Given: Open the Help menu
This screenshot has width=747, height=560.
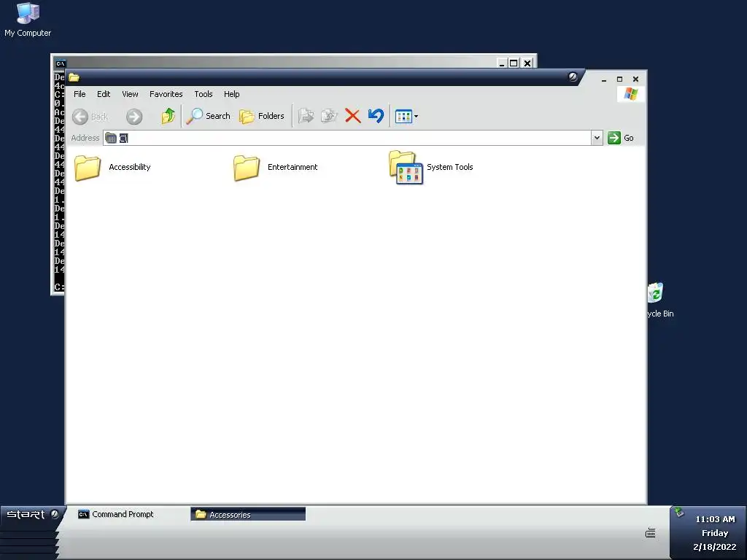Looking at the screenshot, I should (231, 94).
